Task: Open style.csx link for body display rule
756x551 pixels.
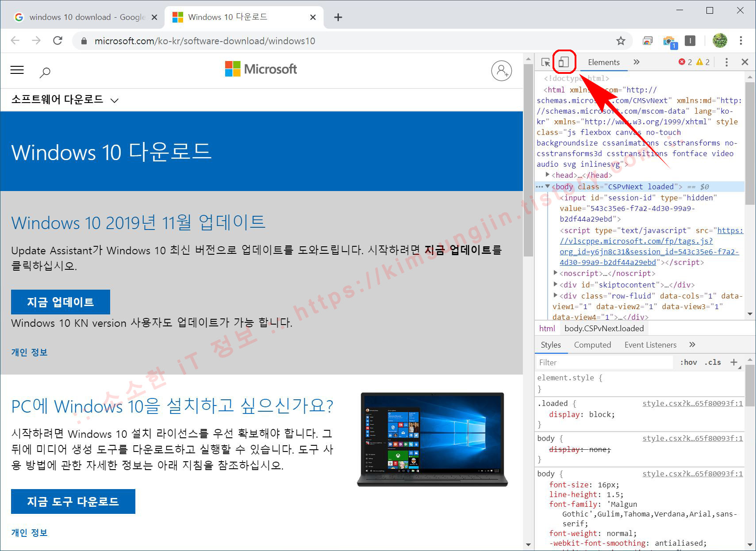Action: pyautogui.click(x=692, y=438)
